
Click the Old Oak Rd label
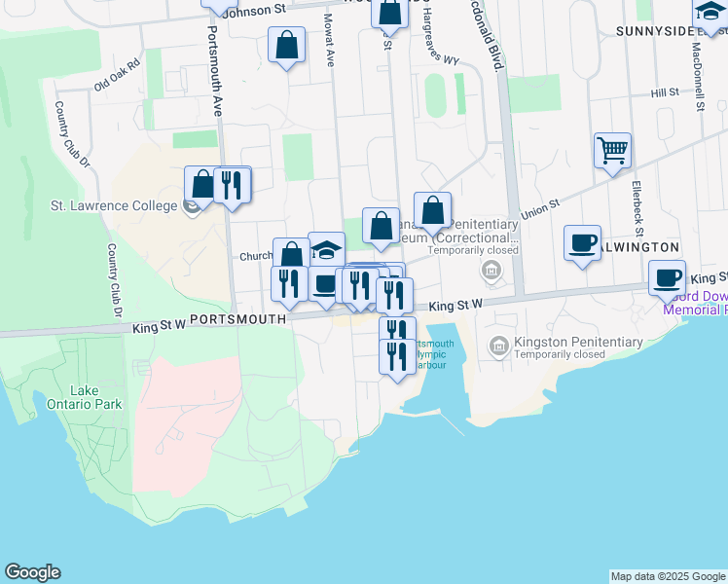pos(117,75)
